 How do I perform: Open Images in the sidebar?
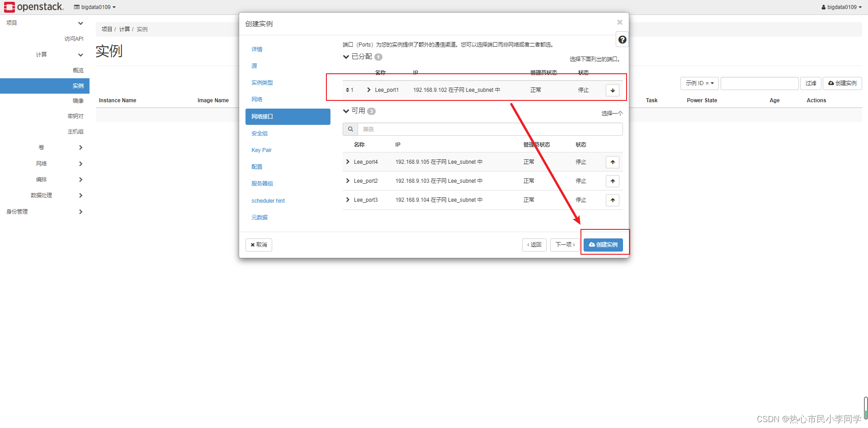pyautogui.click(x=78, y=101)
